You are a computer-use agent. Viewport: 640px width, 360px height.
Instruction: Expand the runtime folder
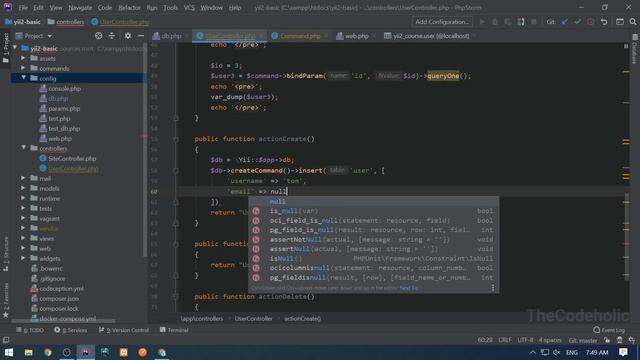tap(23, 198)
